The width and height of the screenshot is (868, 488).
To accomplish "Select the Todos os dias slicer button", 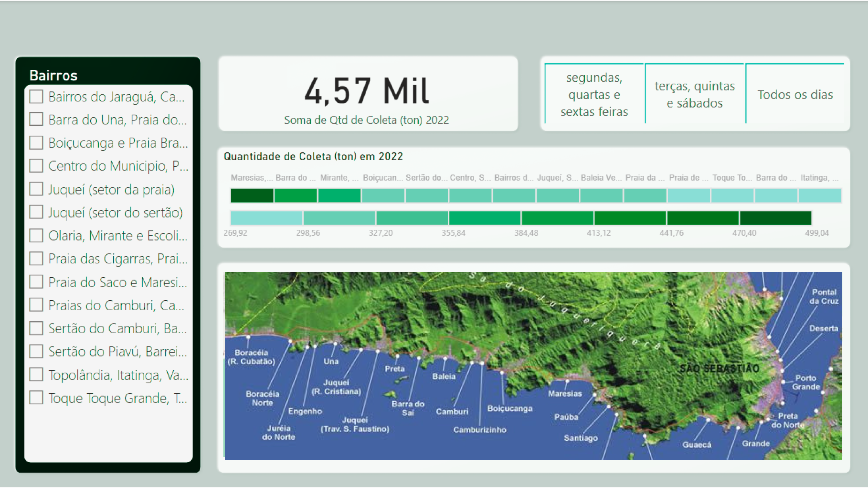I will click(x=795, y=94).
